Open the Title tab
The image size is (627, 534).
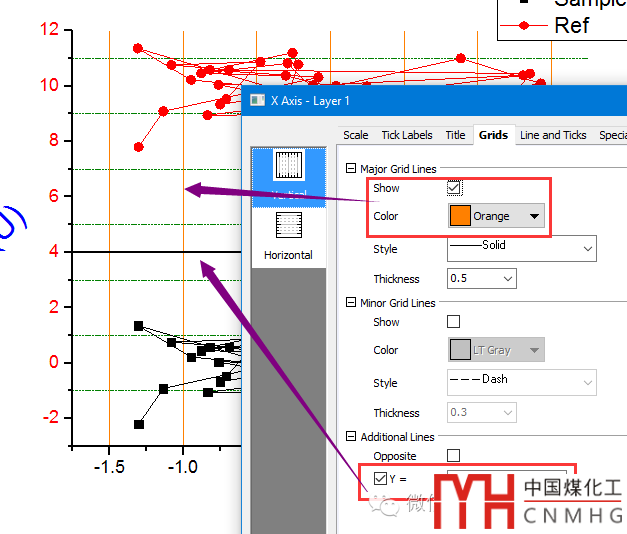click(x=455, y=135)
